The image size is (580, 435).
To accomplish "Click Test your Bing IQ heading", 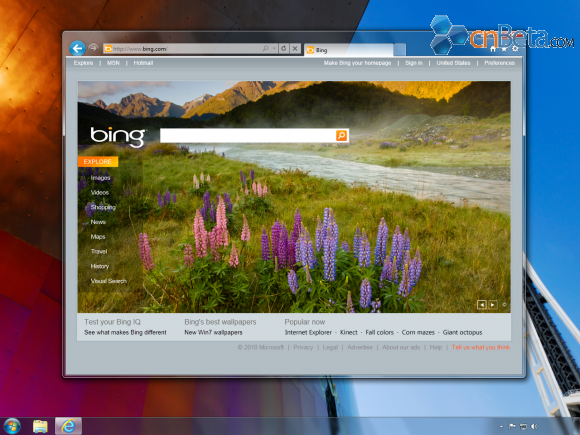I will 112,322.
